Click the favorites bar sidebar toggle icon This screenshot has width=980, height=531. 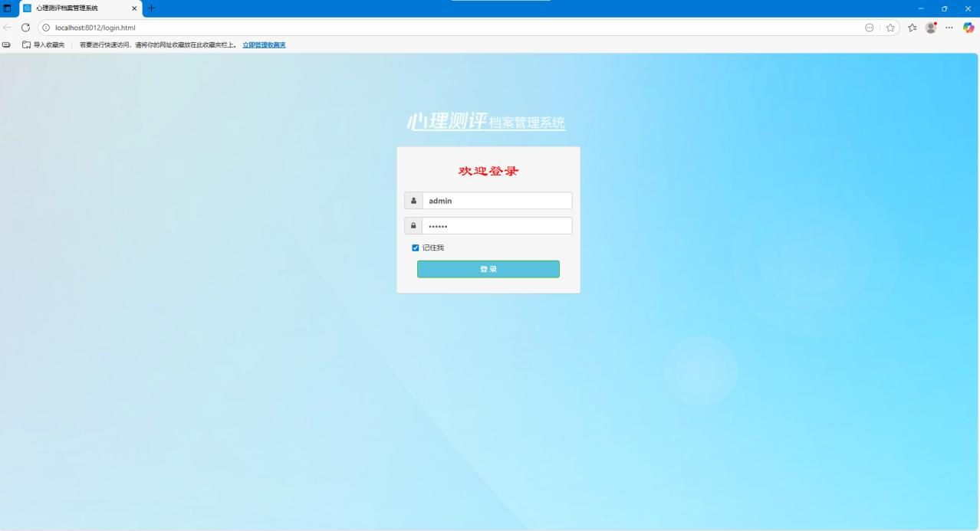click(6, 44)
